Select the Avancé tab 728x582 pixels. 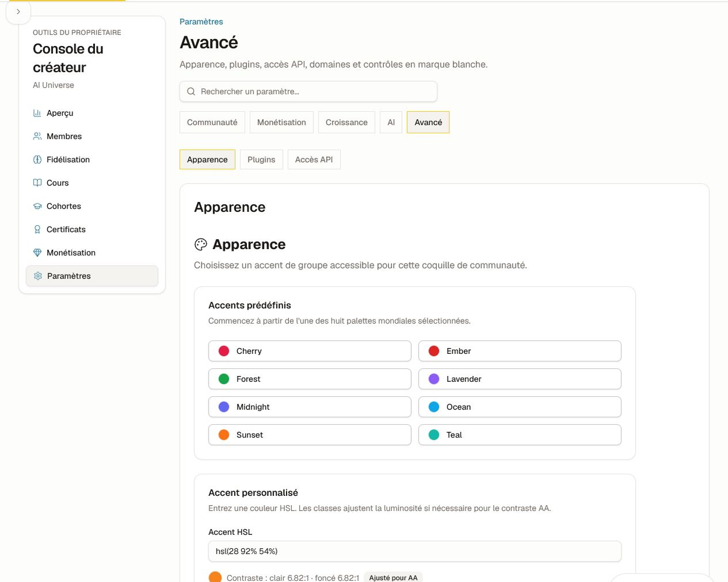[x=428, y=122]
